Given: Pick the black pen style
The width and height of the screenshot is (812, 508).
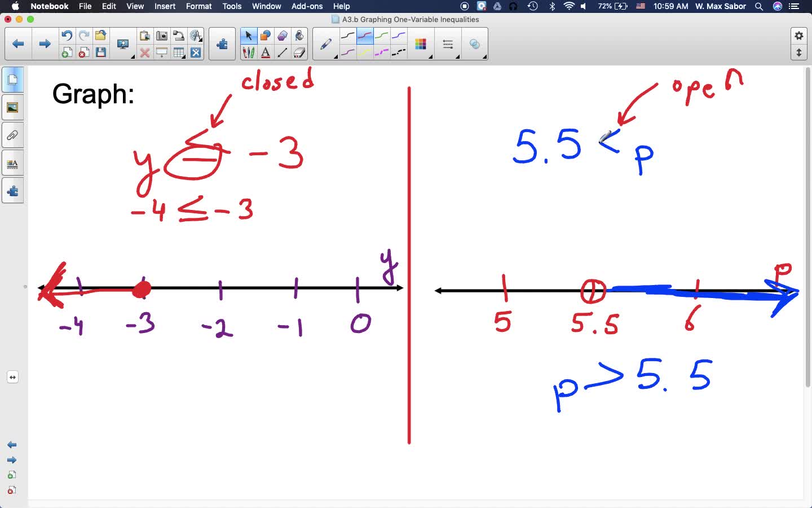Looking at the screenshot, I should click(x=348, y=36).
